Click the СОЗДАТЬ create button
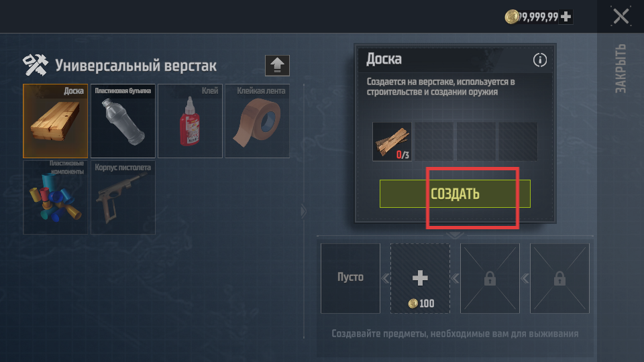The width and height of the screenshot is (644, 362). tap(455, 194)
